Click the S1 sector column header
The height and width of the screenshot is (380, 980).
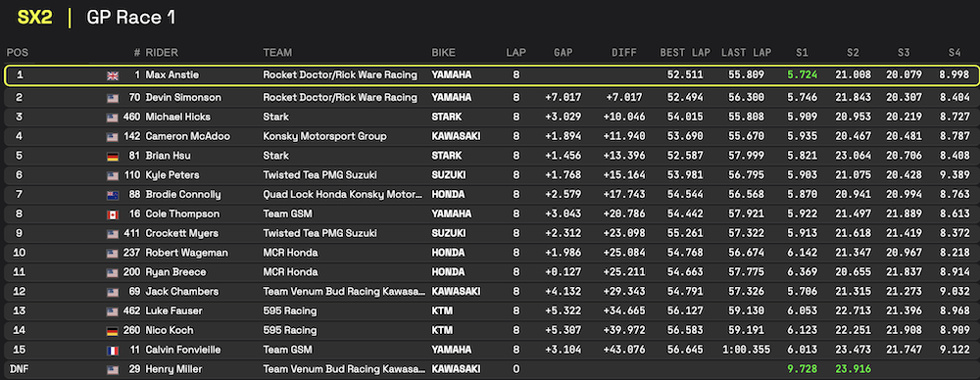pos(802,53)
